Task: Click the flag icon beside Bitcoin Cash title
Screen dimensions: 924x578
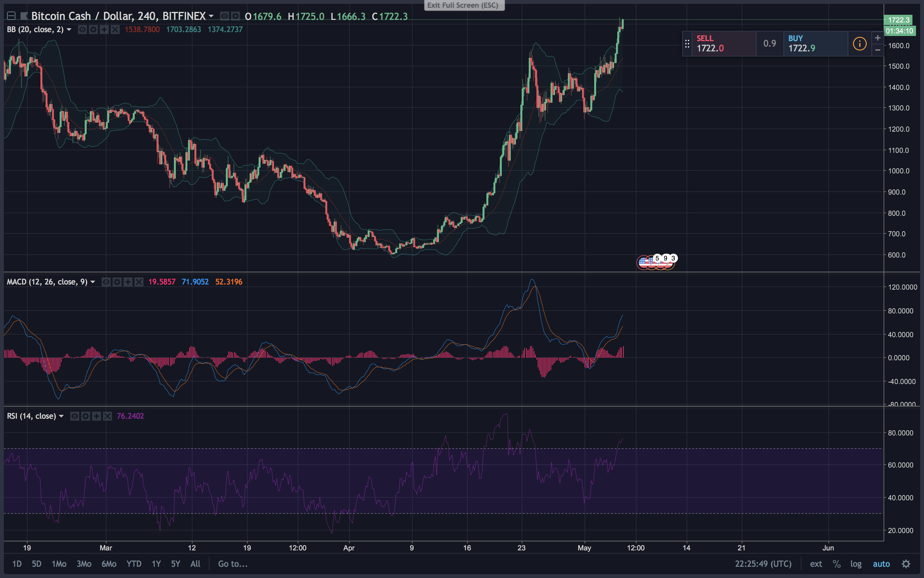Action: pyautogui.click(x=24, y=16)
